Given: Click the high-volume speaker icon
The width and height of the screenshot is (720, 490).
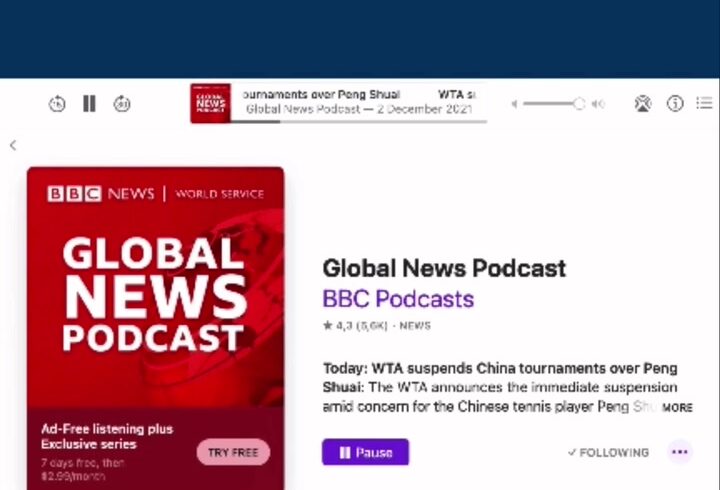Looking at the screenshot, I should coord(598,104).
